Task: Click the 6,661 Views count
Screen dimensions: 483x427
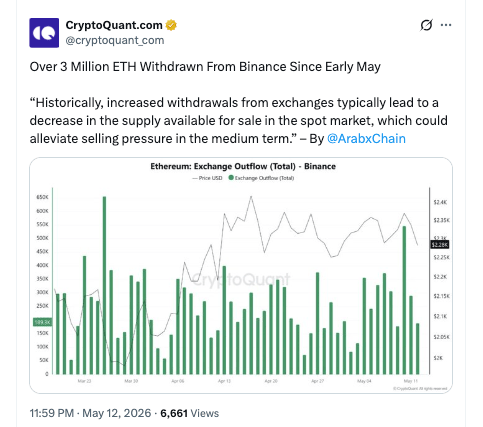Action: coord(190,413)
